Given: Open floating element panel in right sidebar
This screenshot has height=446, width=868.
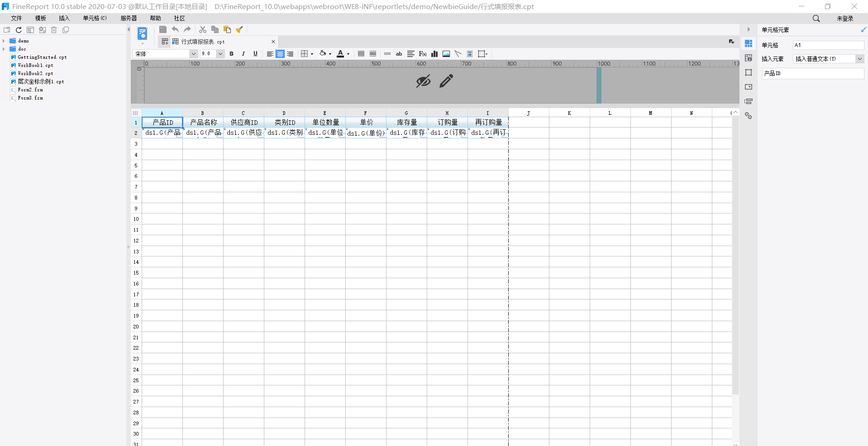Looking at the screenshot, I should tap(749, 72).
